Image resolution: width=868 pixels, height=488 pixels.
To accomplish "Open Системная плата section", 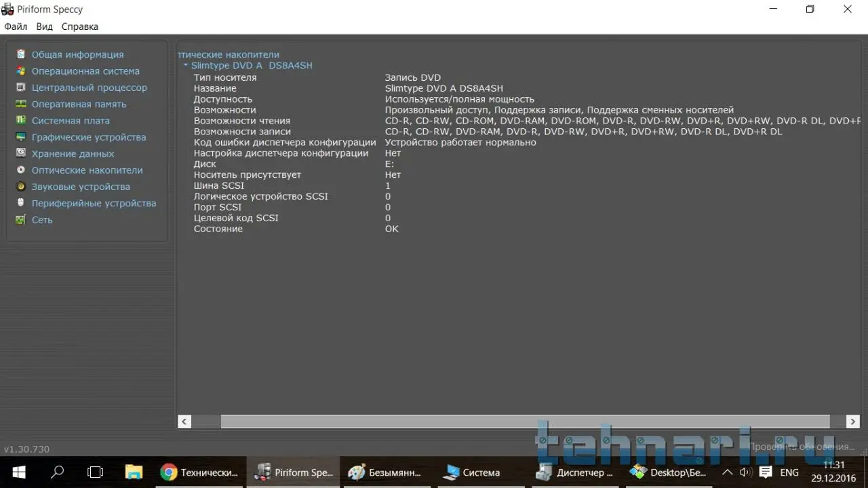I will (71, 120).
